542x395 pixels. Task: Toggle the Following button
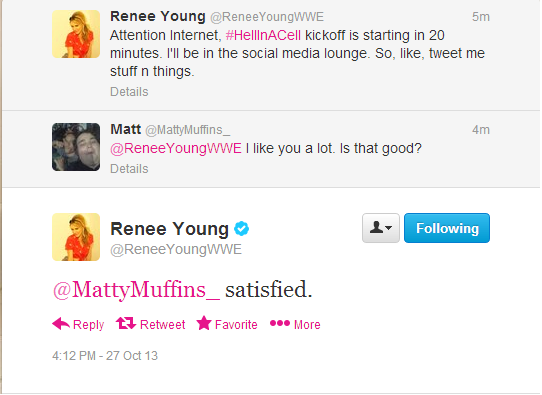click(x=447, y=228)
